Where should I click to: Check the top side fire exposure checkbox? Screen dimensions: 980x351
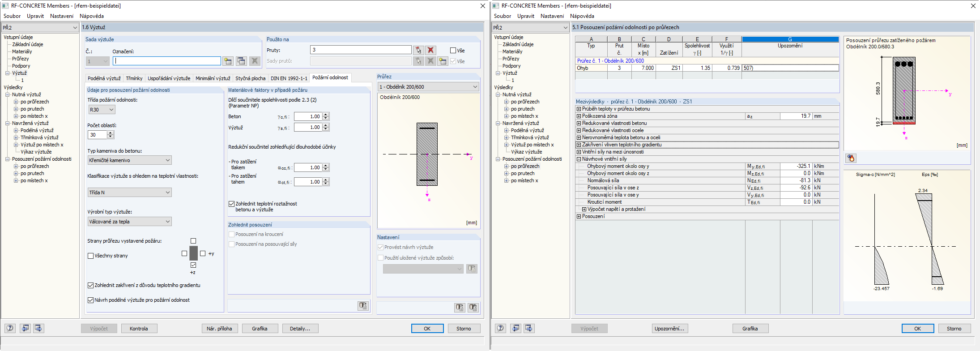[x=193, y=241]
